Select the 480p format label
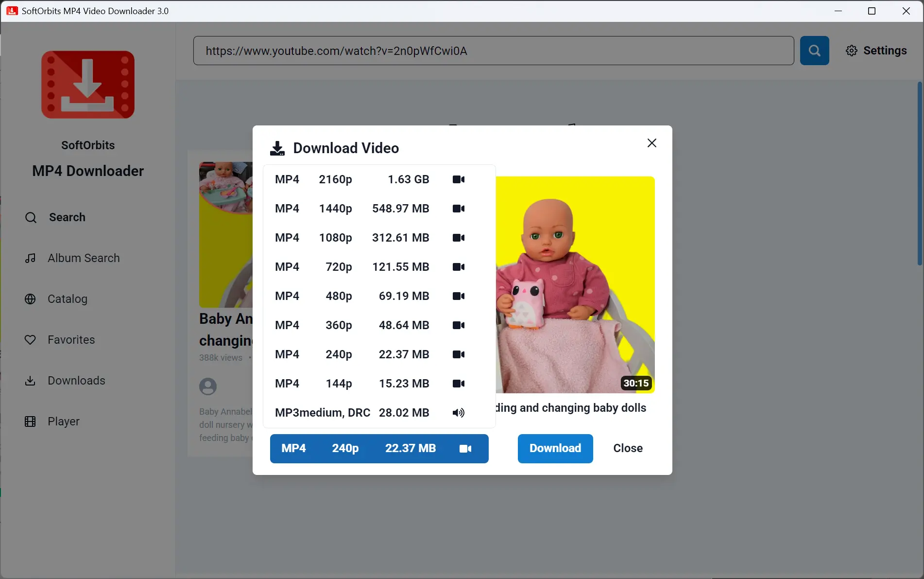Image resolution: width=924 pixels, height=579 pixels. click(339, 296)
